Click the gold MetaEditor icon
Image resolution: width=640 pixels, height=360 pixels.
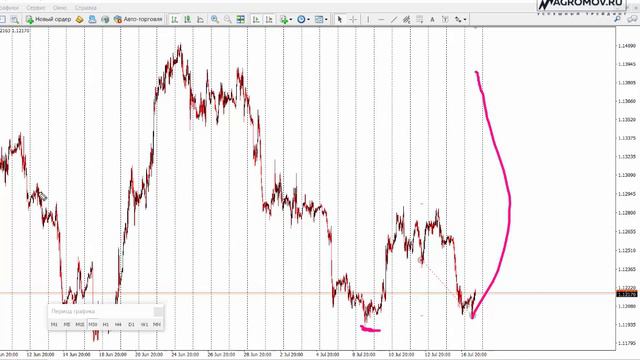[x=79, y=19]
